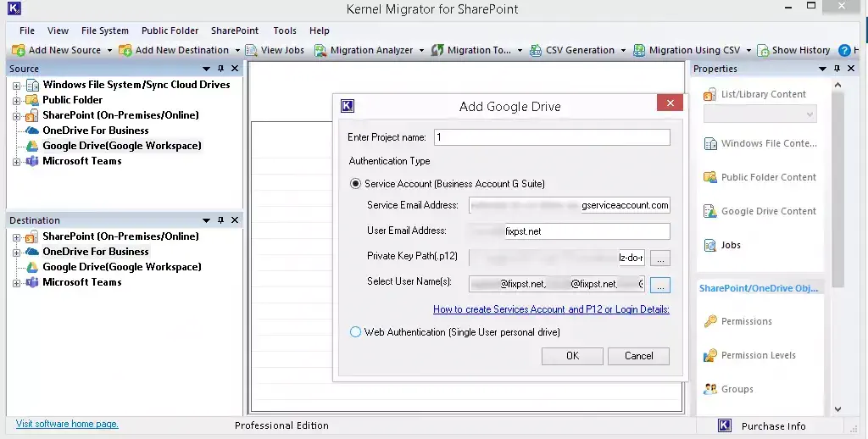Select SharePoint (On-Premises/Online) in Source panel
Viewport: 868px width, 439px height.
[120, 115]
